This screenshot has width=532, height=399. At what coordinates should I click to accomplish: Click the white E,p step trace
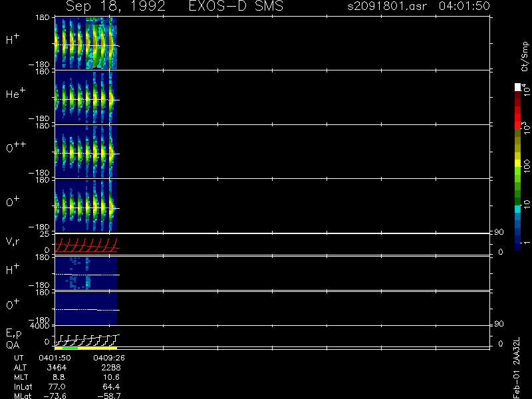(86, 340)
